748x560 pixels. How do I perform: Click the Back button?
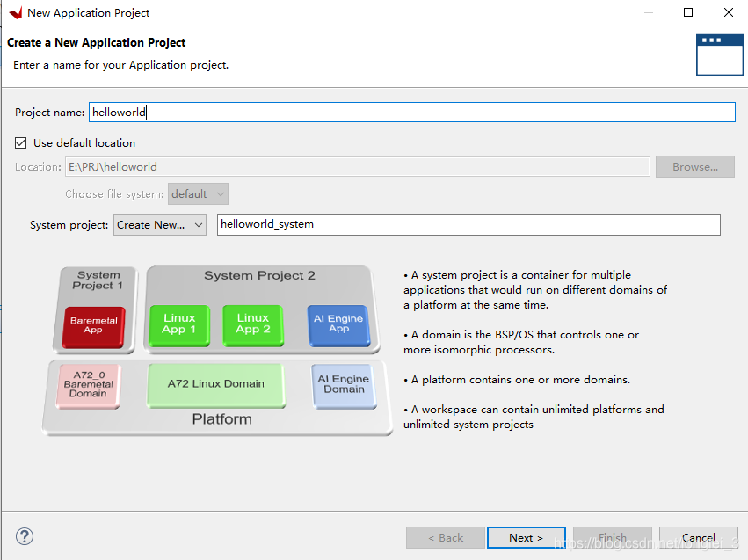pyautogui.click(x=446, y=537)
